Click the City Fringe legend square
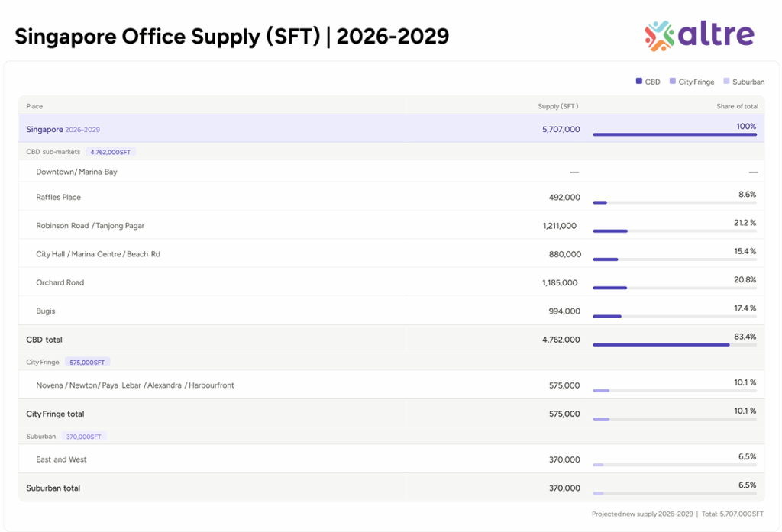 673,81
